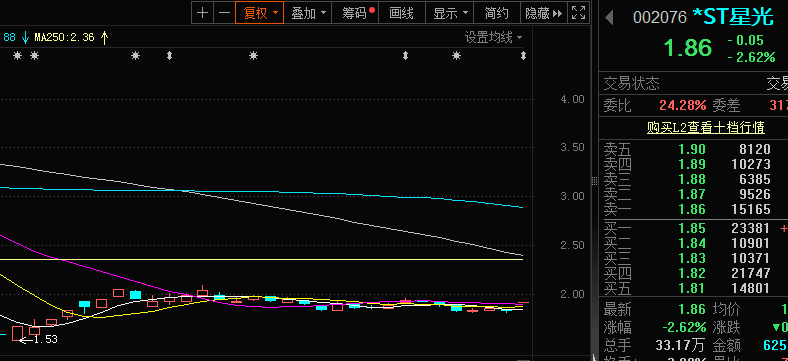The height and width of the screenshot is (361, 788).
Task: Expand the 显示 dropdown menu
Action: (x=450, y=13)
